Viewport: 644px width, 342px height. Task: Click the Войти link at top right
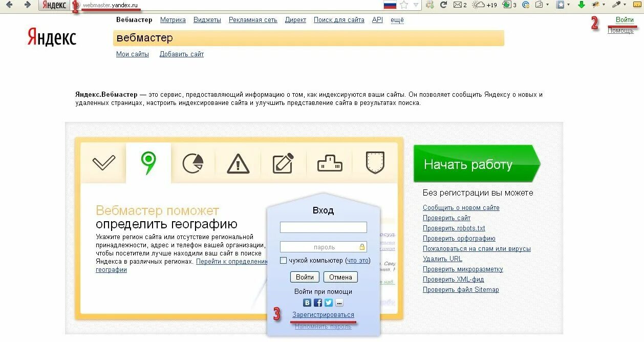(625, 20)
